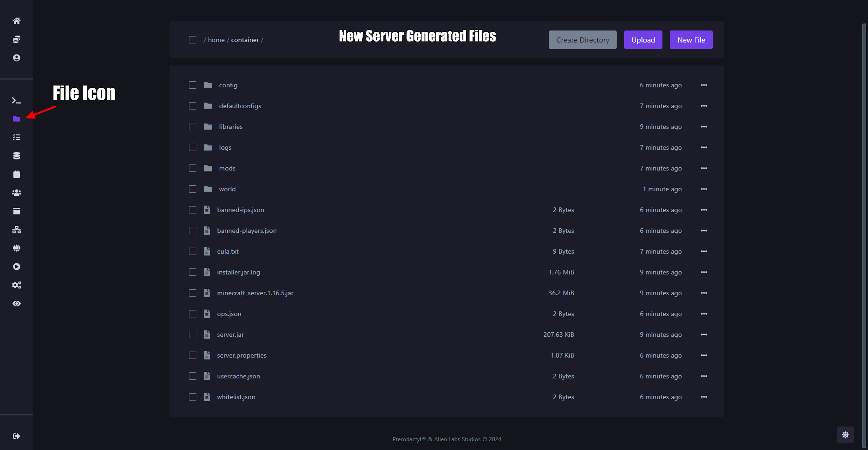Open the three-dot menu for banned-players.json
This screenshot has height=450, width=868.
tap(704, 231)
